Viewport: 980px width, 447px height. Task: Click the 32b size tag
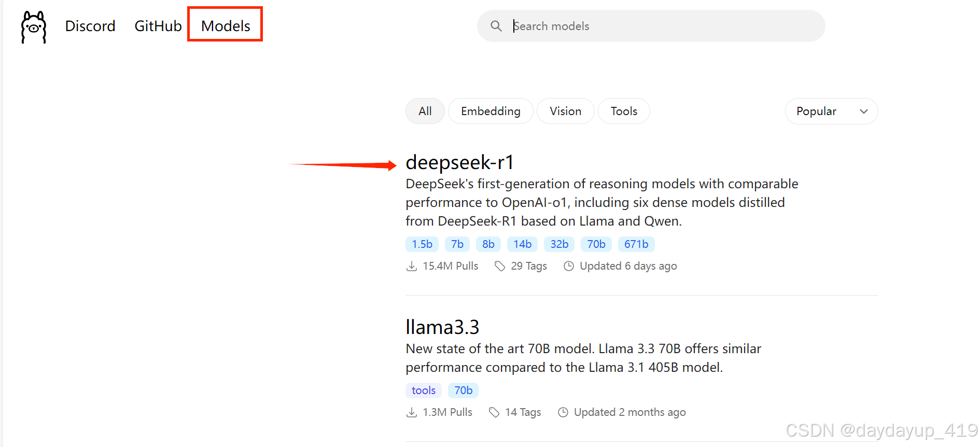point(559,244)
